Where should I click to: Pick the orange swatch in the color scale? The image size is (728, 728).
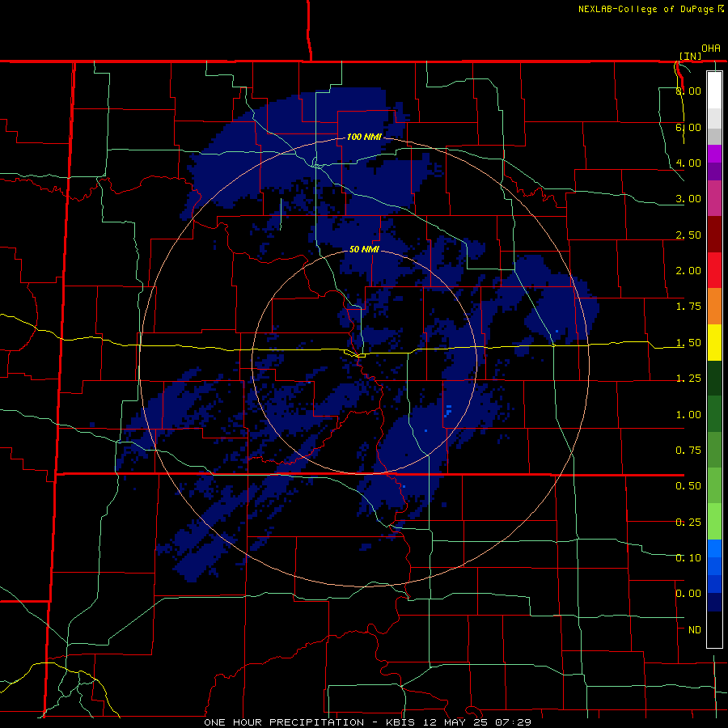tap(714, 307)
